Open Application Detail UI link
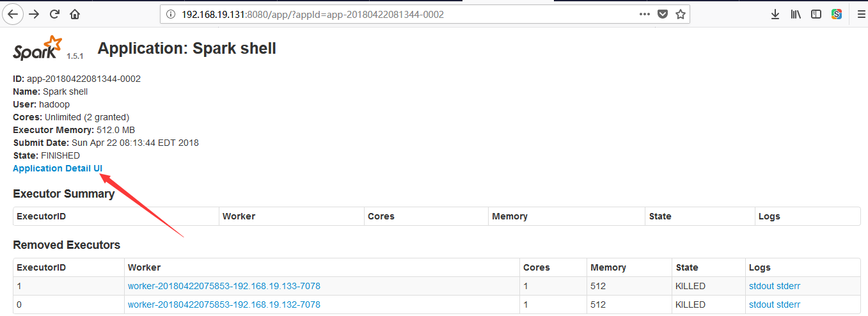This screenshot has width=868, height=316. (58, 168)
